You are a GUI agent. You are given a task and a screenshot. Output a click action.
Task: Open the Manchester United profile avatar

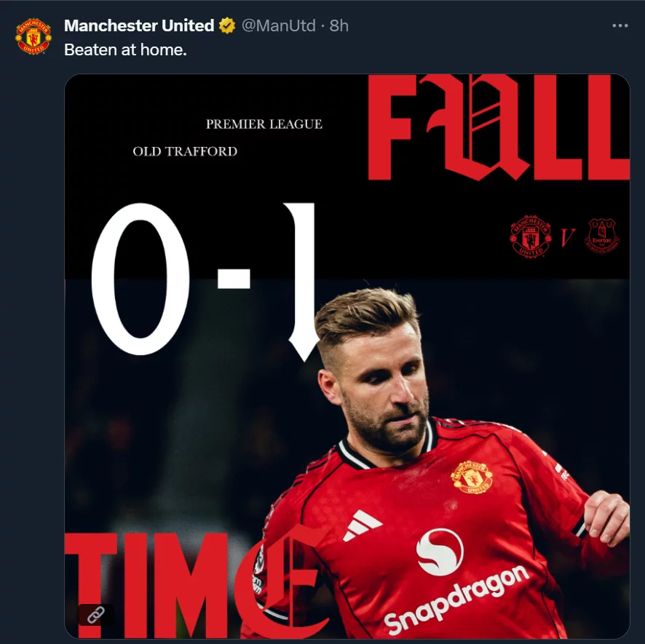coord(33,36)
